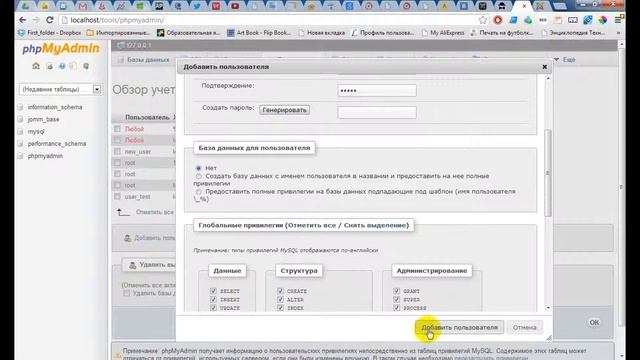
Task: Toggle the CREATE privilege checkbox
Action: 280,291
